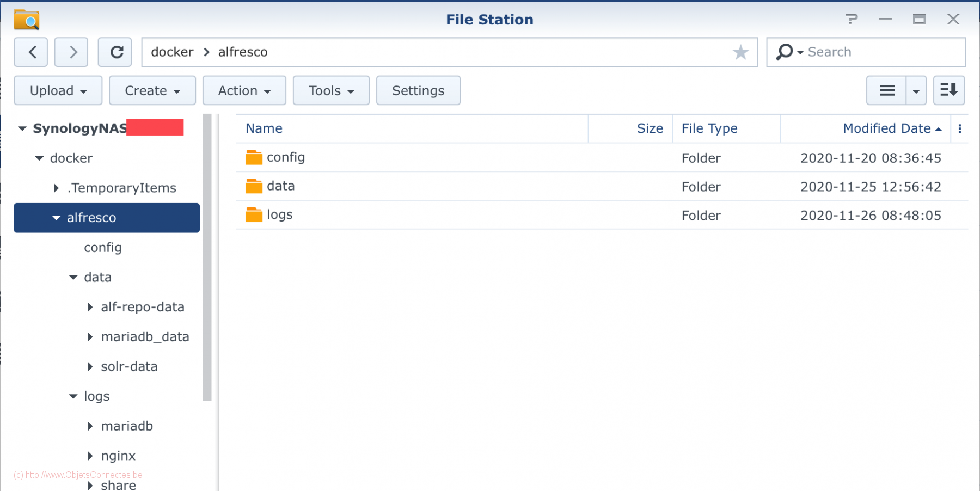Open the Action dropdown menu

[244, 90]
